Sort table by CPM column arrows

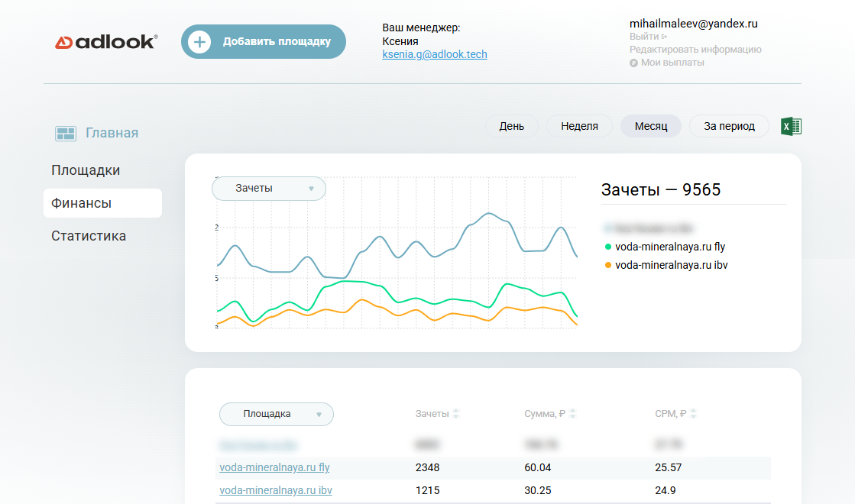pyautogui.click(x=694, y=414)
